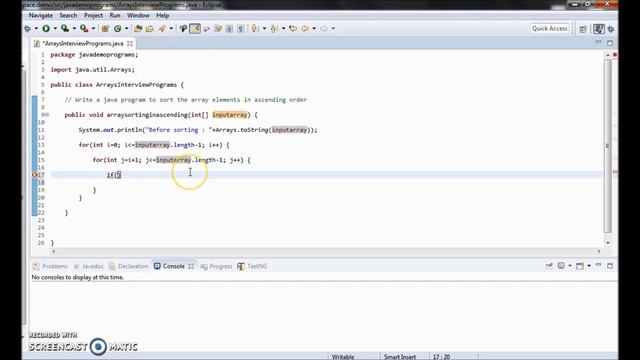This screenshot has height=360, width=640.
Task: Click the Forward navigation arrow
Action: pyautogui.click(x=324, y=29)
